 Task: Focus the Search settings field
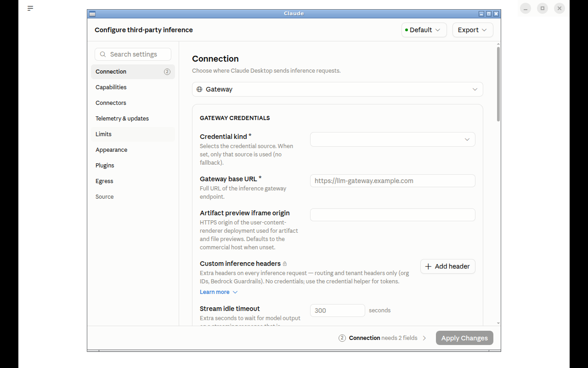click(x=133, y=54)
